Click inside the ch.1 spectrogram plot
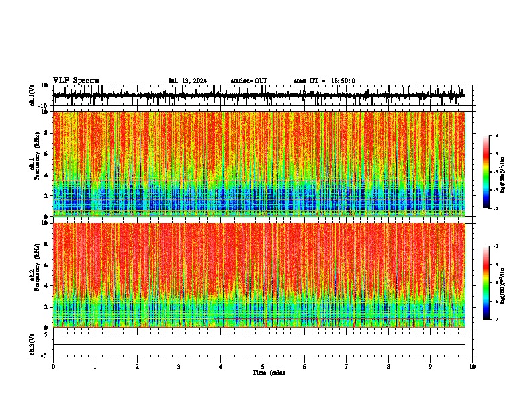This screenshot has width=532, height=411. 259,164
